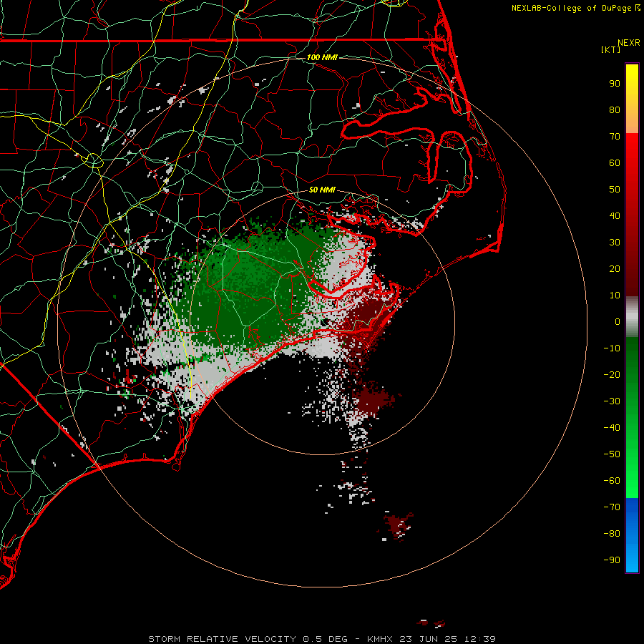Click the positive 60 knot scale label

click(615, 163)
